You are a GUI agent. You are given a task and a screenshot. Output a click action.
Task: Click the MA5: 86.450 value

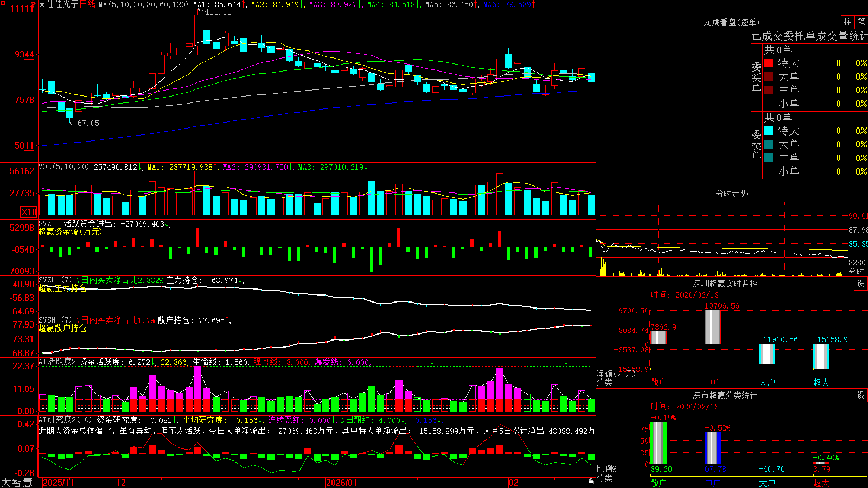click(x=449, y=4)
